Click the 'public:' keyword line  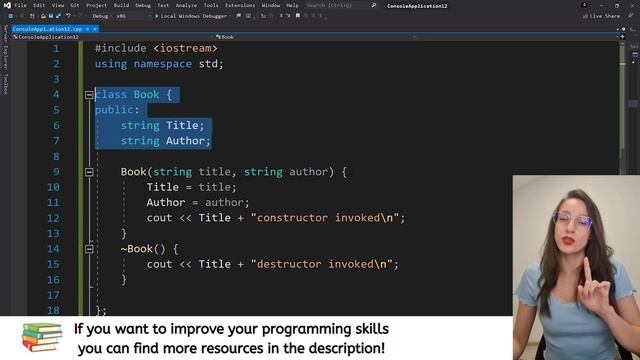pos(117,110)
